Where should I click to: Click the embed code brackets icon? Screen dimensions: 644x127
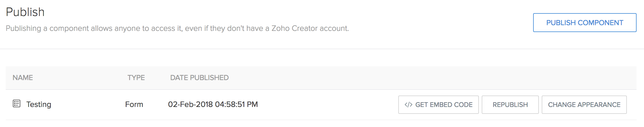point(408,105)
